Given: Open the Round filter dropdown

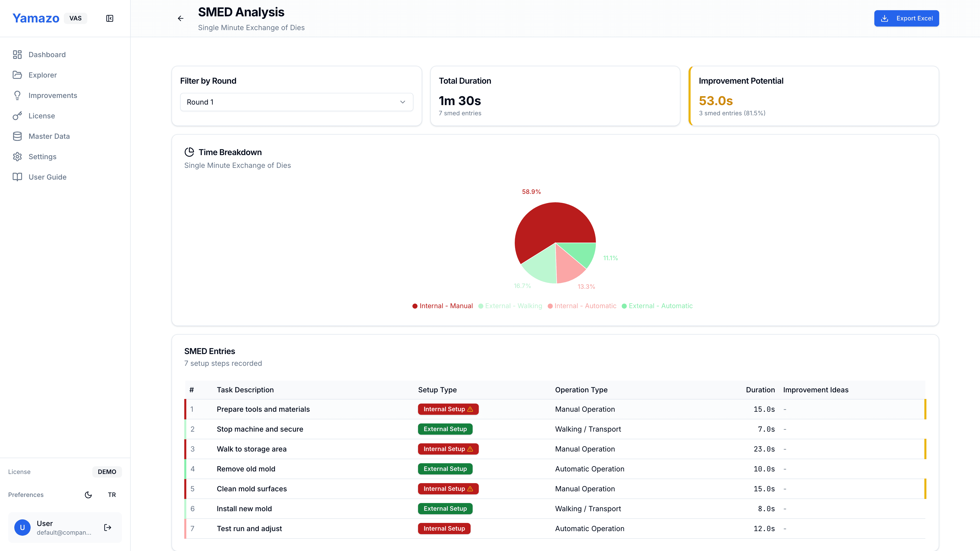Looking at the screenshot, I should coord(296,102).
